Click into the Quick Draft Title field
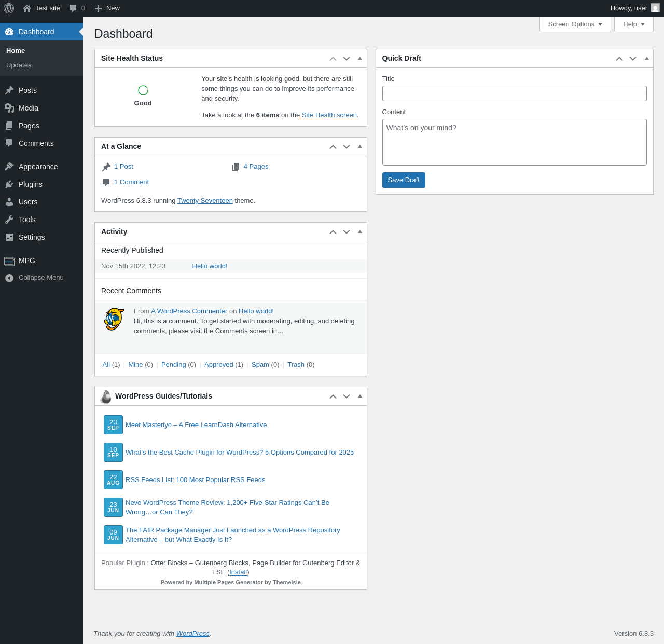The image size is (664, 644). (x=515, y=93)
